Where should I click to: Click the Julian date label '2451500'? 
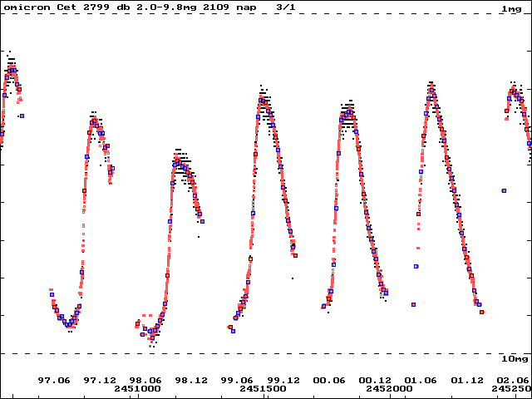coord(263,388)
